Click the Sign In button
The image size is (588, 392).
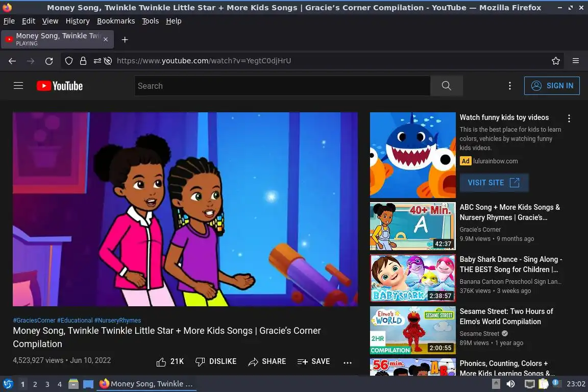tap(552, 86)
